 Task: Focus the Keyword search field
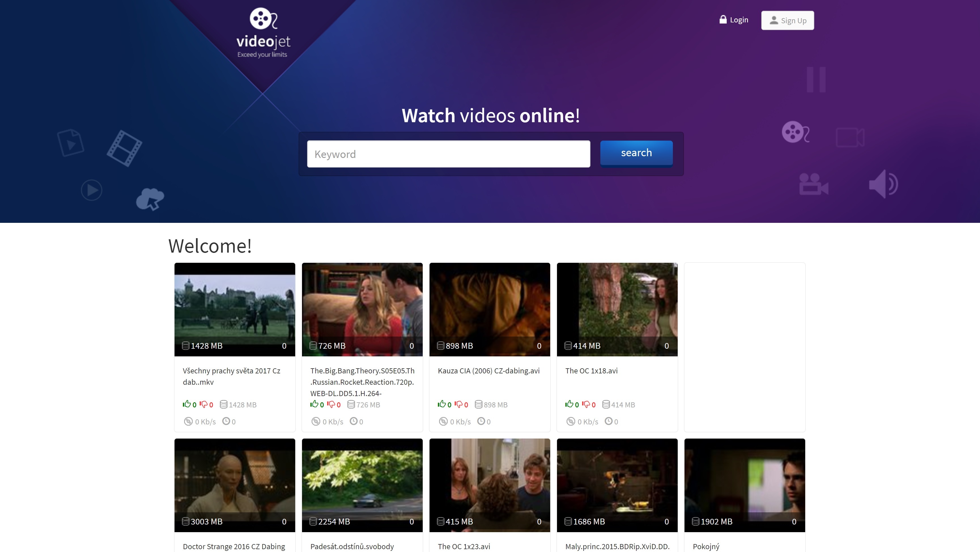pyautogui.click(x=448, y=154)
